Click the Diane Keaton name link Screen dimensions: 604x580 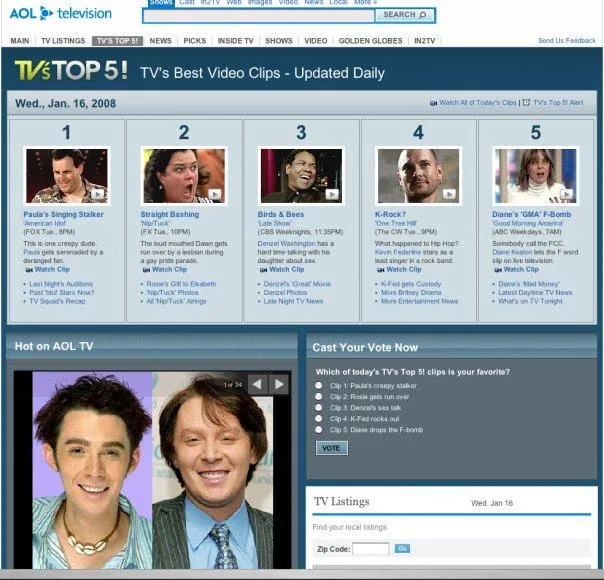pos(512,252)
